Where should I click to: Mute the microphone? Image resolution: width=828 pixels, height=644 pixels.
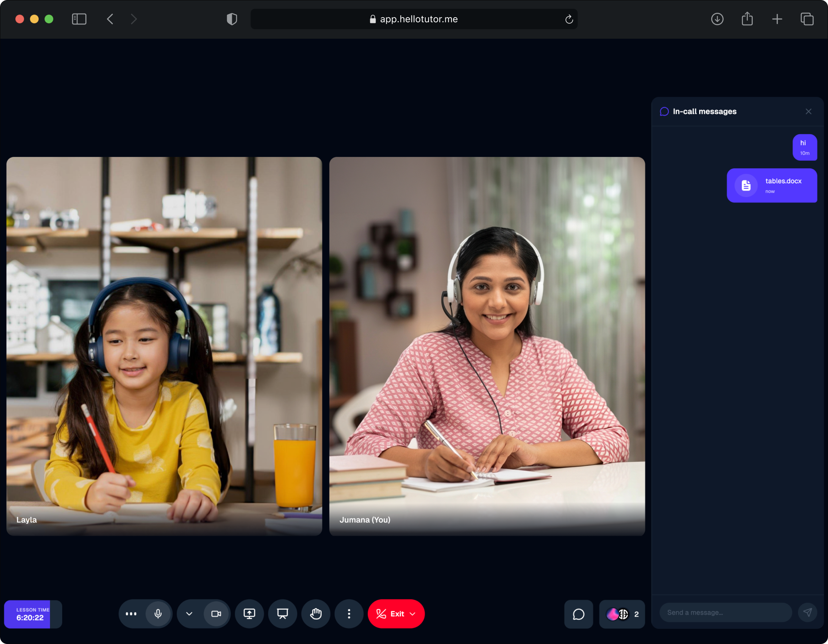pyautogui.click(x=158, y=614)
